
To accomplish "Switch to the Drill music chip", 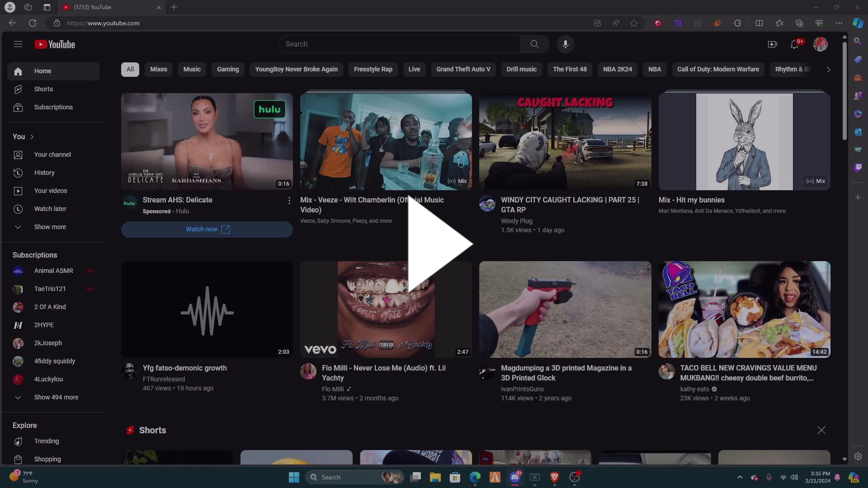I will [x=521, y=69].
